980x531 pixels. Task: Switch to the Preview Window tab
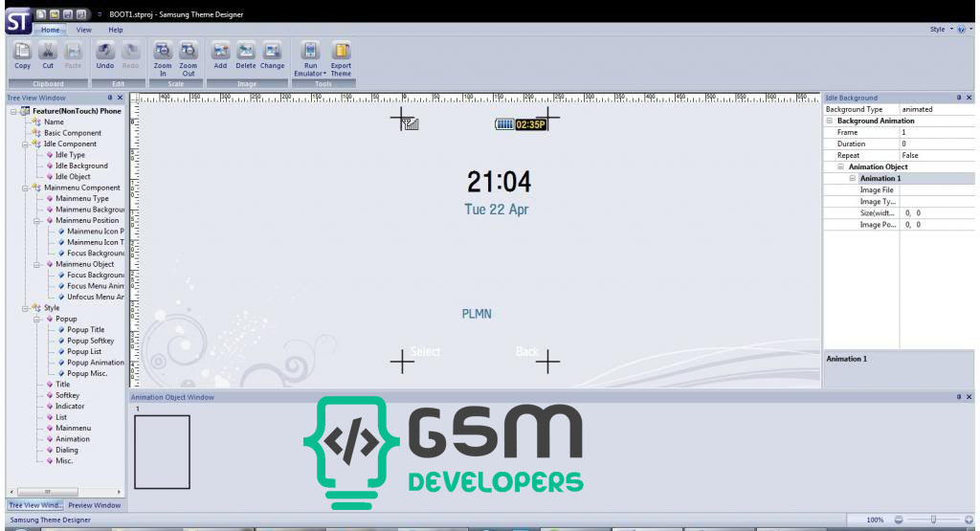tap(94, 505)
